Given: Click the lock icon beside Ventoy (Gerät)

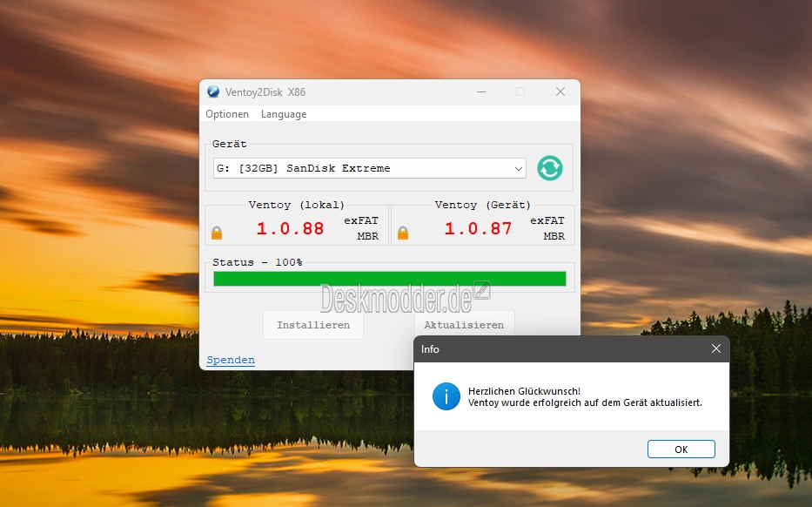Looking at the screenshot, I should 403,233.
